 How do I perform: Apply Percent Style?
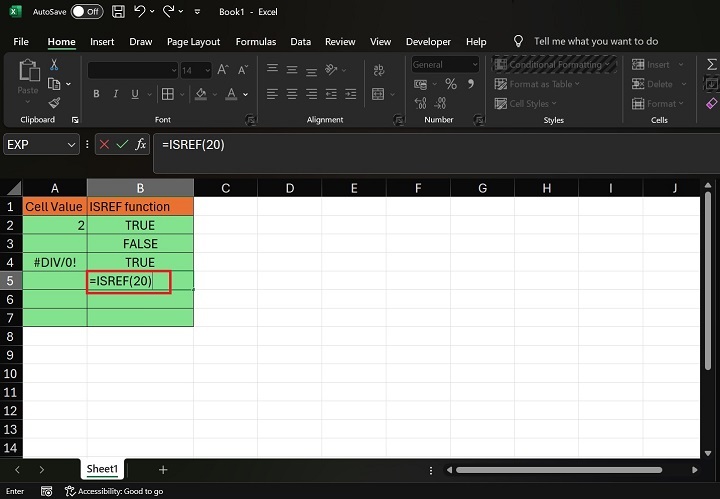click(x=451, y=84)
